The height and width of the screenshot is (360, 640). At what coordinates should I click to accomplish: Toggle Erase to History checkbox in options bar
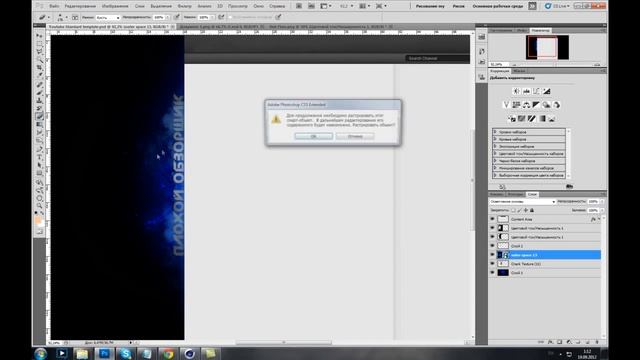click(x=231, y=17)
